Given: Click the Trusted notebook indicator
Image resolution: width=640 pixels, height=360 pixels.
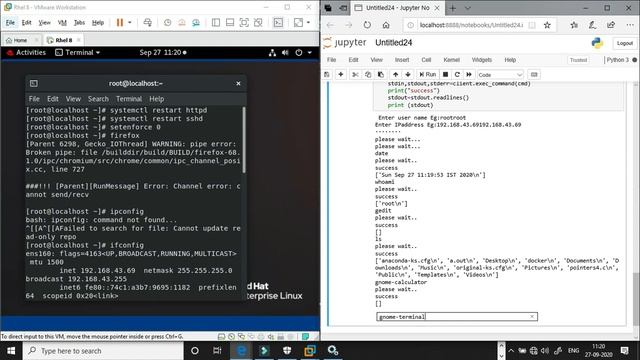Looking at the screenshot, I should 578,60.
